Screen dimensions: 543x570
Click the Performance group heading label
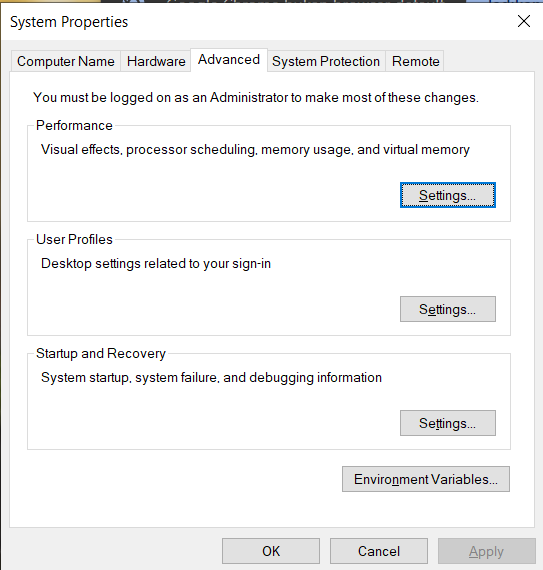[x=74, y=125]
